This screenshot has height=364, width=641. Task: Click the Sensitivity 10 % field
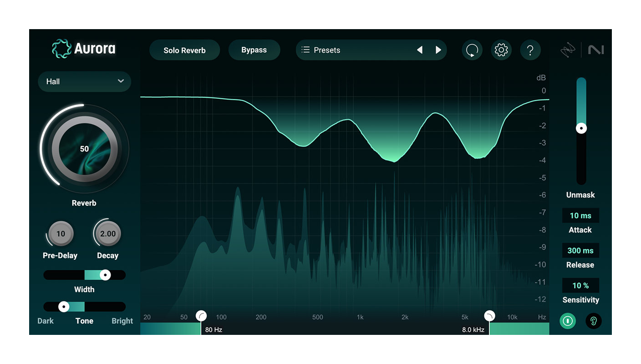[580, 286]
